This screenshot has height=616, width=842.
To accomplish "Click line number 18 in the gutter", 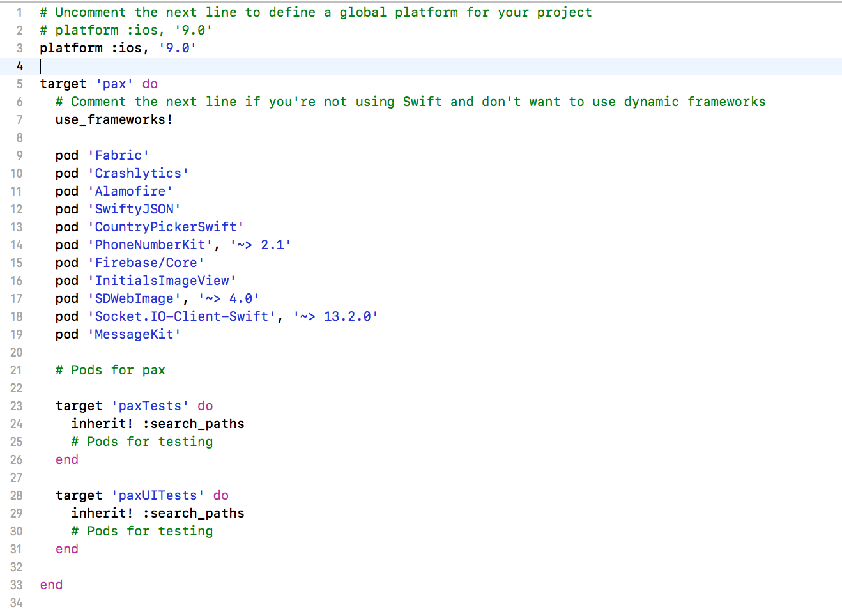I will tap(17, 316).
